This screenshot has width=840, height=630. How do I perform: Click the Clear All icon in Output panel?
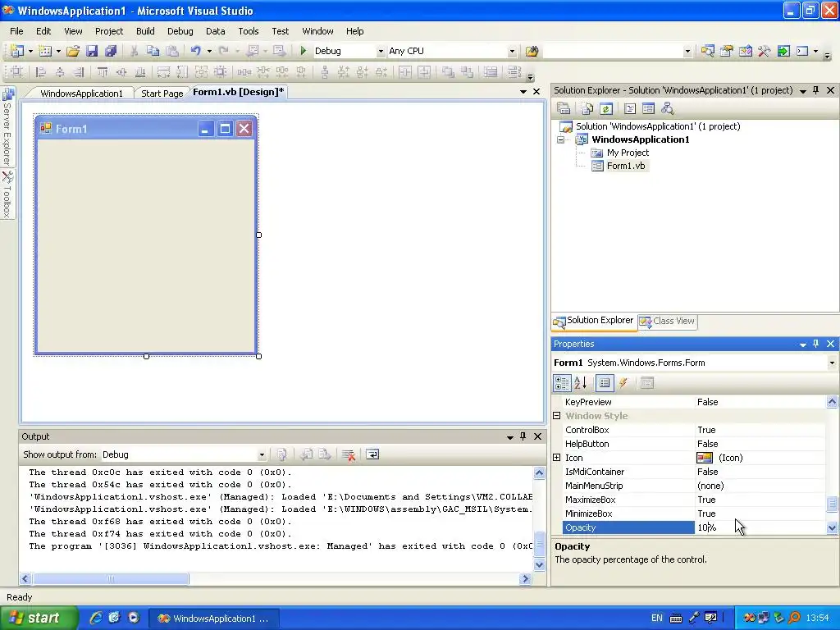(x=349, y=454)
